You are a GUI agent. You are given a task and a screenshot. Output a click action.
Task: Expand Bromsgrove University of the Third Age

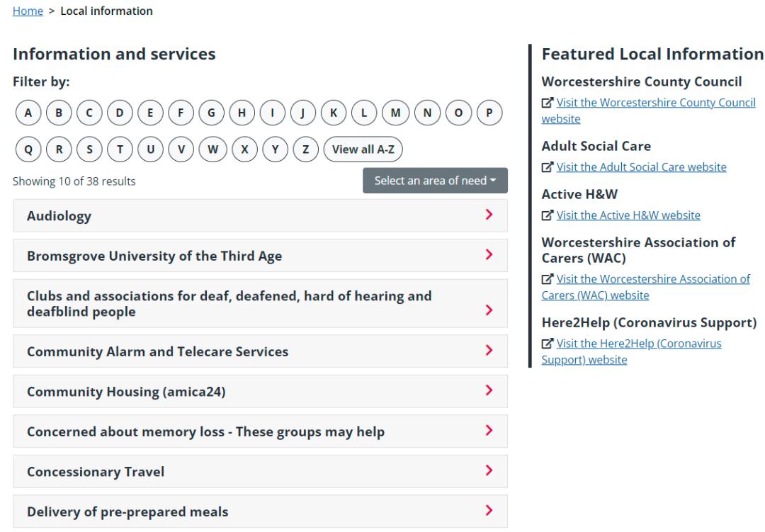point(260,256)
